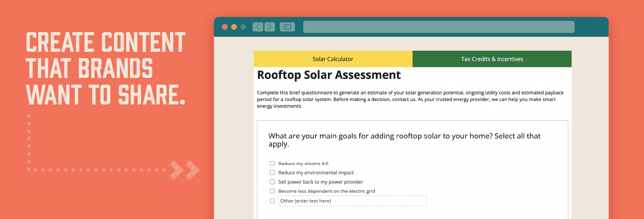Switch to the Solar Calculator tab
Screen dimensions: 644x219
333,59
